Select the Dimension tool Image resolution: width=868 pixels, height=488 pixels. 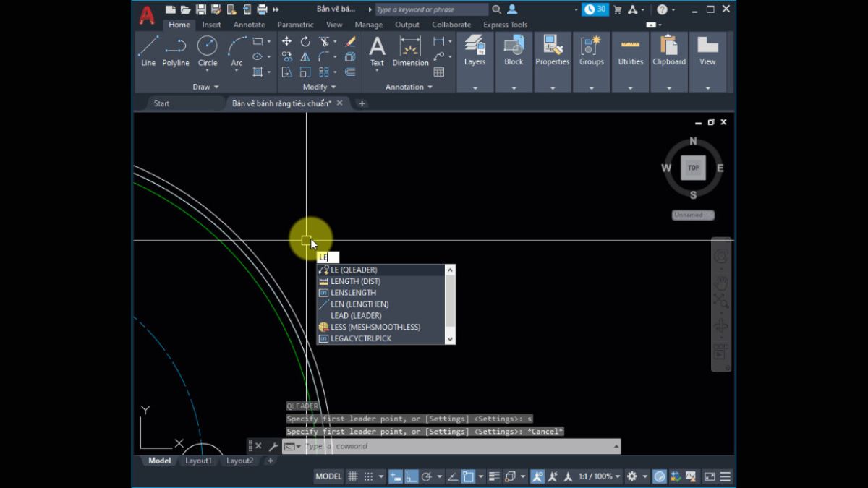pyautogui.click(x=410, y=51)
